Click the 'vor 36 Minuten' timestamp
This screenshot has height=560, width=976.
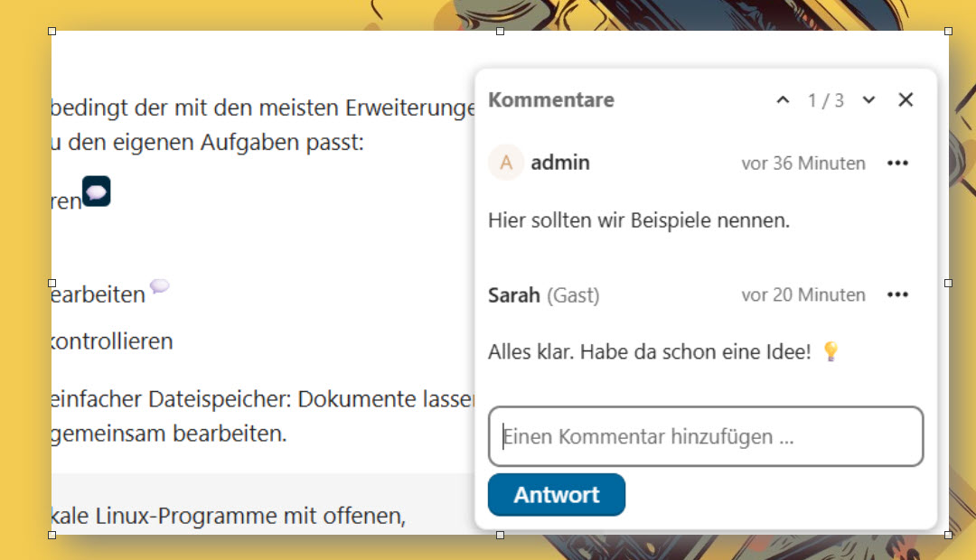[x=803, y=163]
